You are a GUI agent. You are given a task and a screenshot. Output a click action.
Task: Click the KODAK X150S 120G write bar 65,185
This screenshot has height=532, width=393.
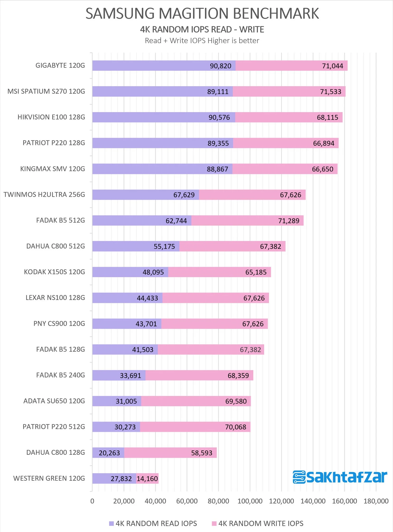click(x=220, y=272)
